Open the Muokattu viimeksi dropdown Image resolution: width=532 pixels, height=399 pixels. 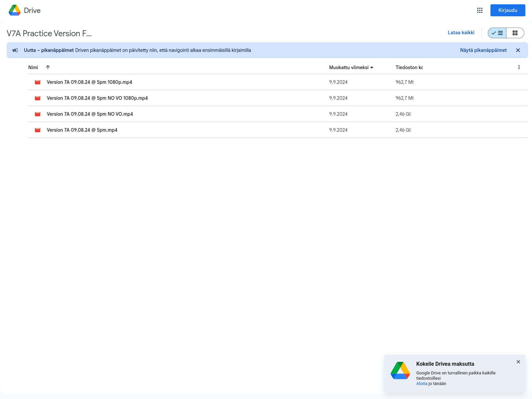pyautogui.click(x=351, y=67)
